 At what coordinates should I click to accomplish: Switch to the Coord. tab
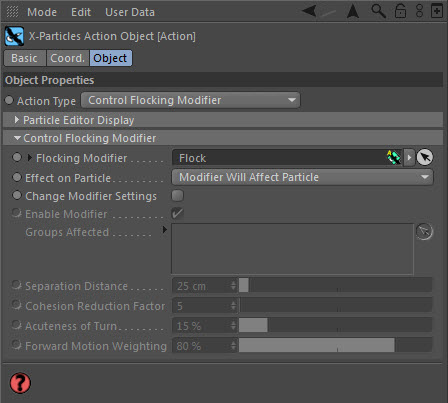pos(68,58)
